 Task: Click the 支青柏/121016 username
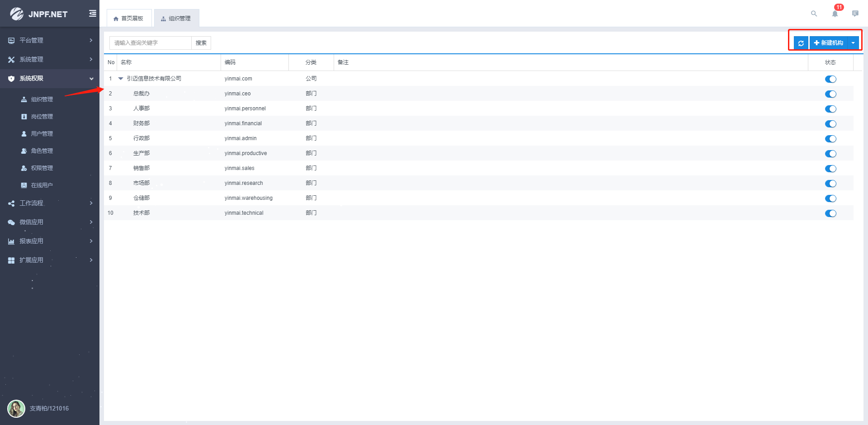tap(49, 409)
